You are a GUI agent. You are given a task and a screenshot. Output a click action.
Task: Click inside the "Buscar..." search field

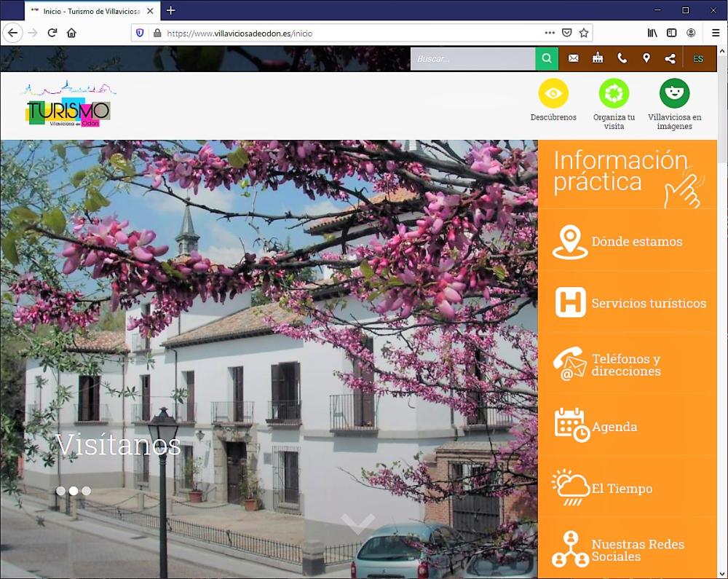[x=472, y=58]
